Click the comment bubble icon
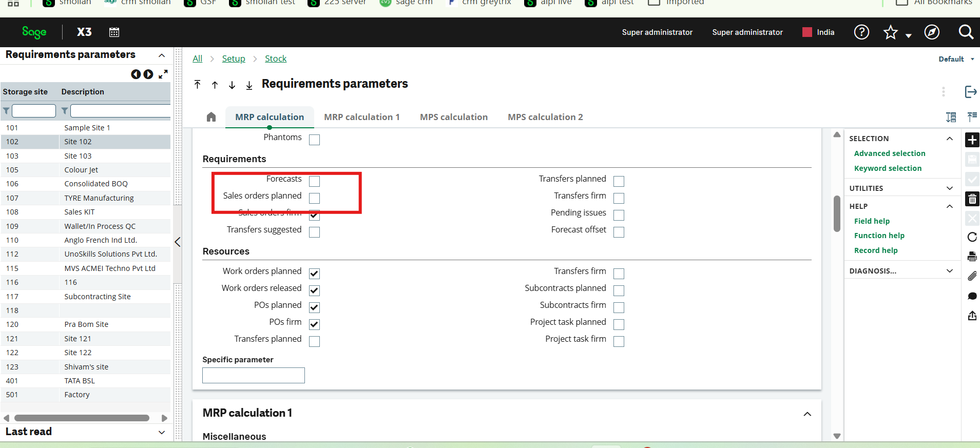The image size is (980, 448). click(x=972, y=296)
